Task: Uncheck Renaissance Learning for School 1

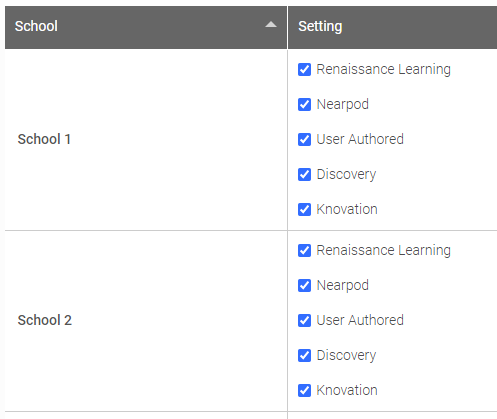Action: click(x=304, y=69)
